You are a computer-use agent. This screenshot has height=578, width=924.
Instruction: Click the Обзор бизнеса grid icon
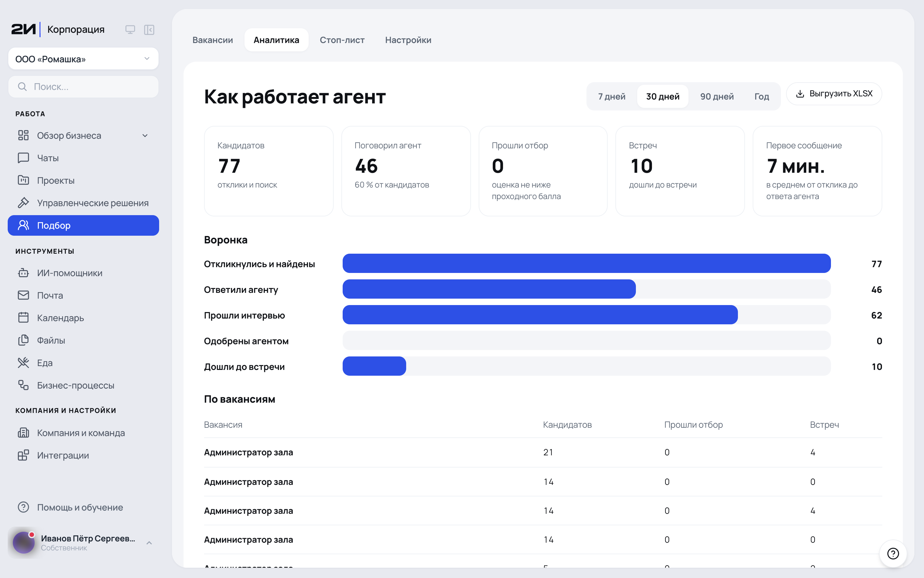[x=23, y=135]
